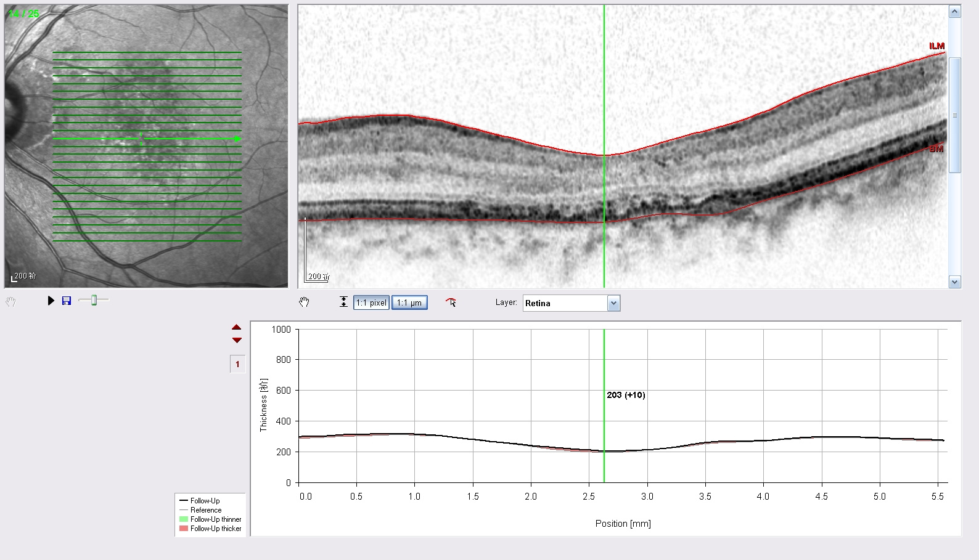Click the Position [mm] axis label
Viewport: 979px width, 560px height.
tap(623, 524)
